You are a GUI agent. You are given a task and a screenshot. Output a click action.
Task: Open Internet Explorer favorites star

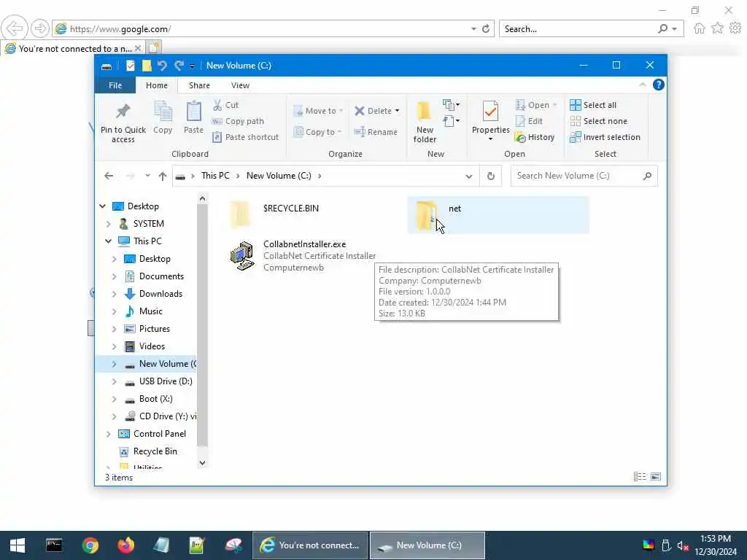(718, 28)
